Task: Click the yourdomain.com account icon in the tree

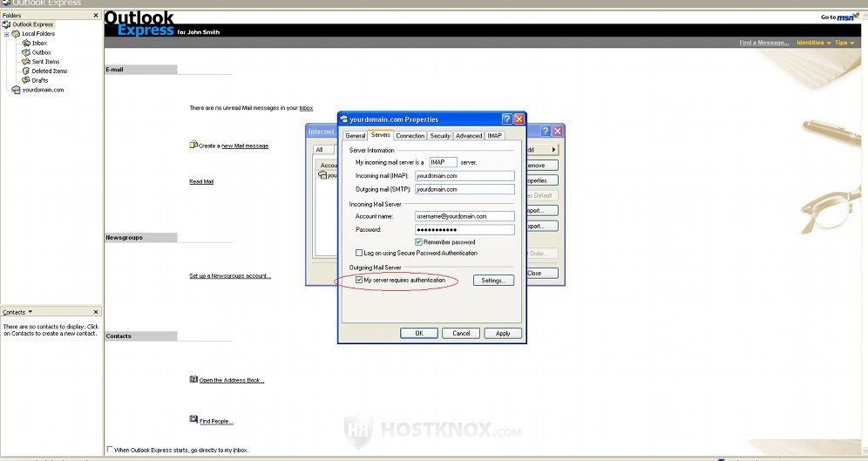Action: pos(16,90)
